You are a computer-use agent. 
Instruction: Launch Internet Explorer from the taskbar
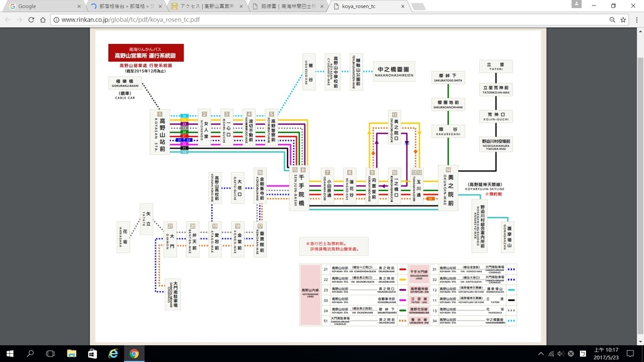pos(113,353)
